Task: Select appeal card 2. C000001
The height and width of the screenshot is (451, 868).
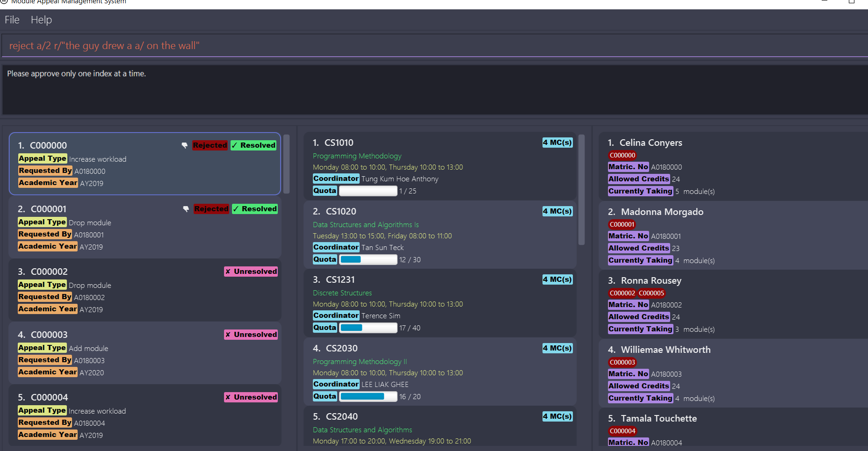Action: pyautogui.click(x=145, y=227)
